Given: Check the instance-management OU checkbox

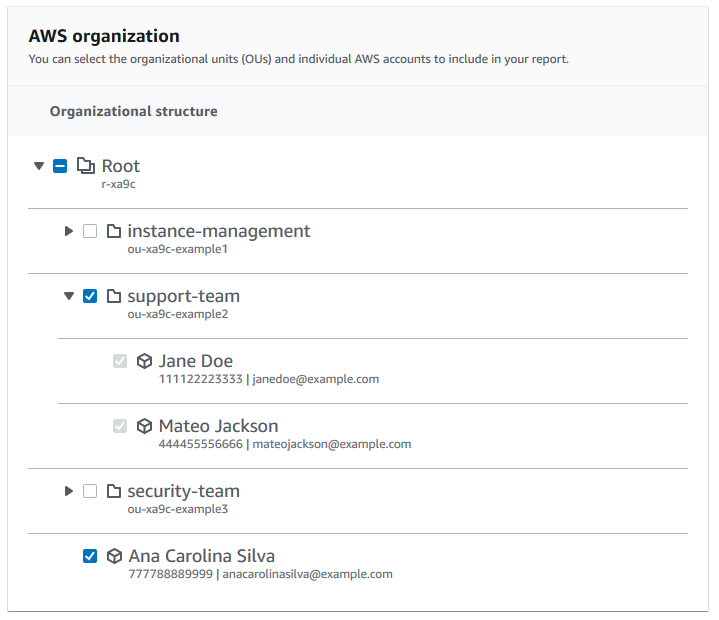Looking at the screenshot, I should [x=90, y=231].
